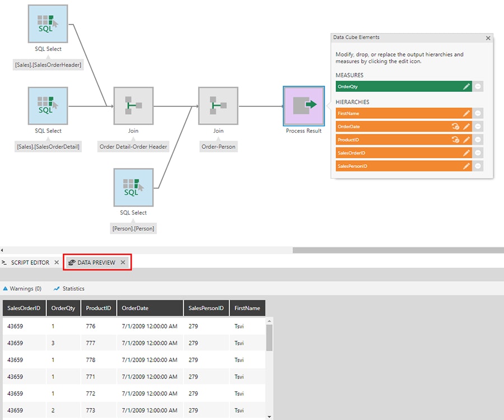The width and height of the screenshot is (504, 420).
Task: Edit the FirstName hierarchy via pencil icon
Action: pyautogui.click(x=466, y=114)
